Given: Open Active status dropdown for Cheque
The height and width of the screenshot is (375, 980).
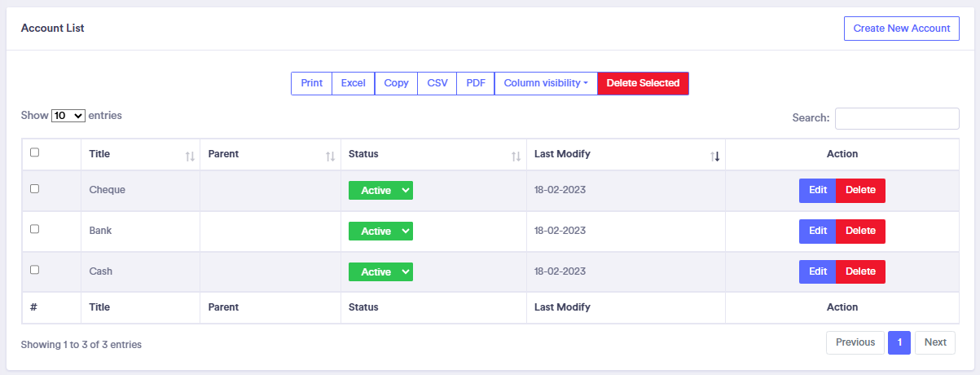Looking at the screenshot, I should (380, 190).
